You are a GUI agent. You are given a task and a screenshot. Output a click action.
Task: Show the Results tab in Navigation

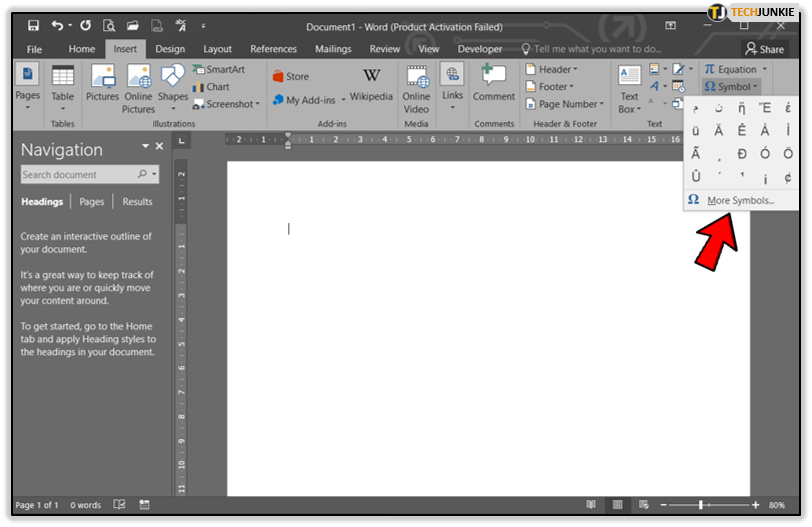coord(137,202)
